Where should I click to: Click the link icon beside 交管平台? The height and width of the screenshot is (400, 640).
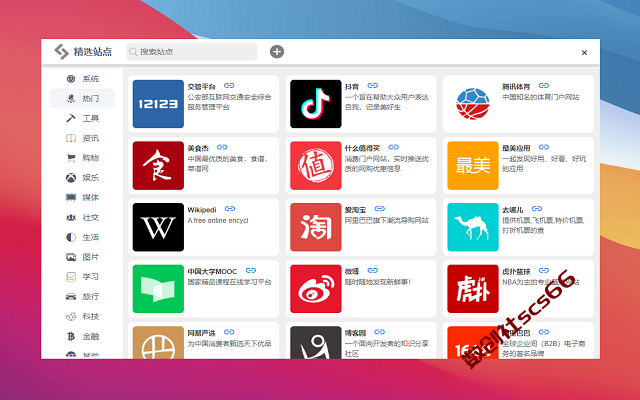pos(229,86)
